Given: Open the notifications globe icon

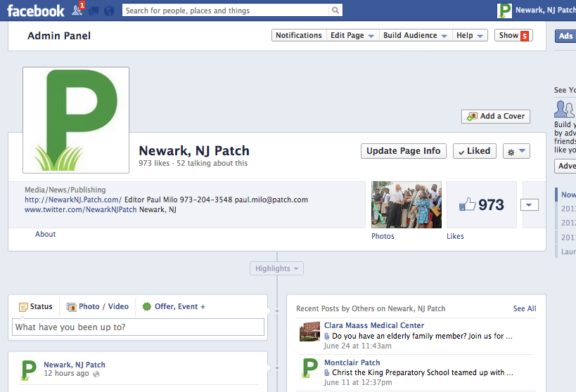Looking at the screenshot, I should (109, 11).
